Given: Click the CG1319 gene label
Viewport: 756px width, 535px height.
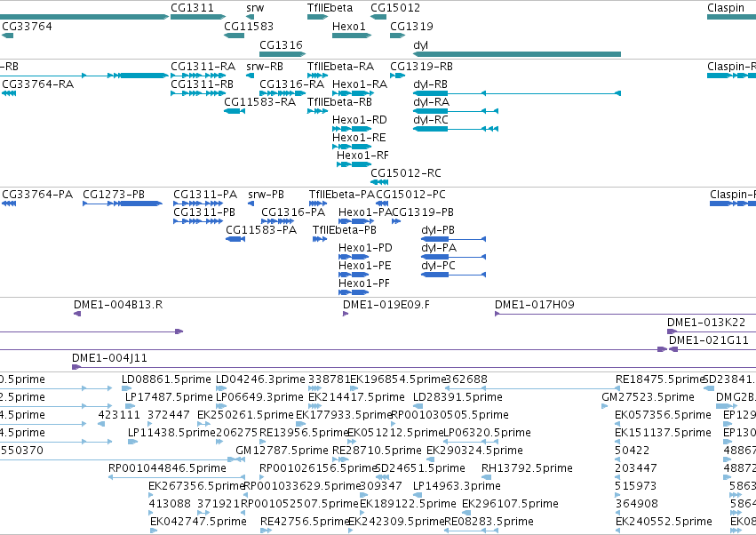Looking at the screenshot, I should pos(411,26).
